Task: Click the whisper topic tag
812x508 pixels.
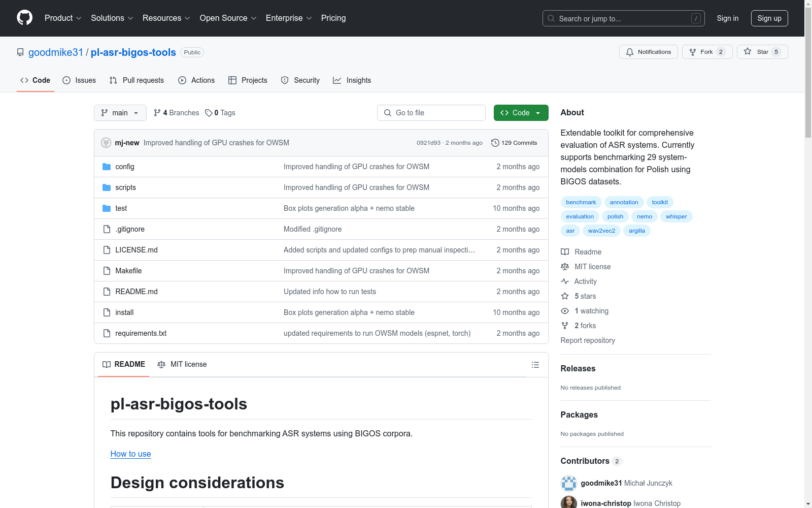Action: 676,216
